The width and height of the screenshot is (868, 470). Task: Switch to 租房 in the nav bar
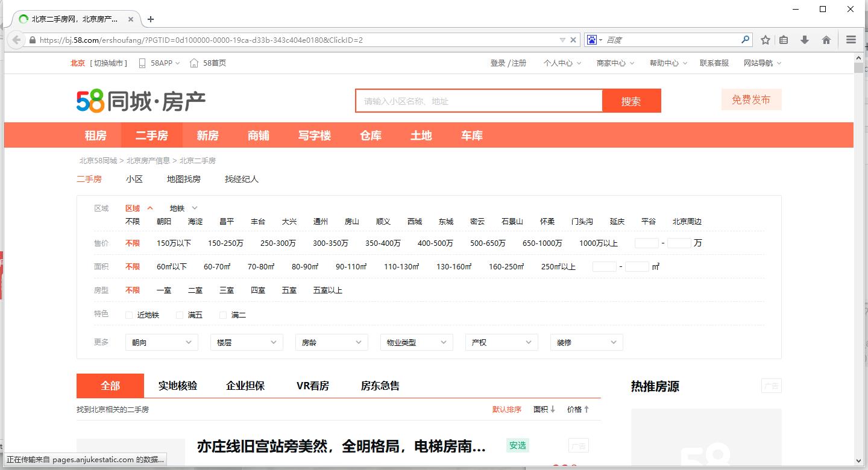95,136
